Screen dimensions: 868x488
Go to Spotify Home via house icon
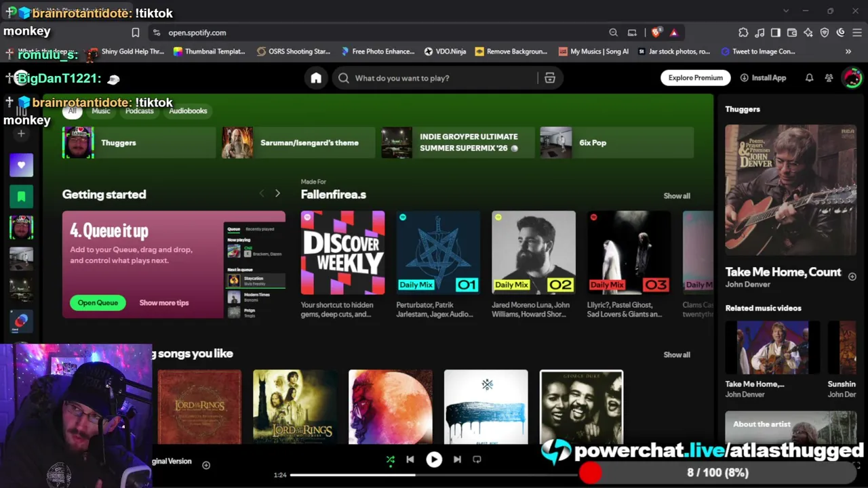316,78
